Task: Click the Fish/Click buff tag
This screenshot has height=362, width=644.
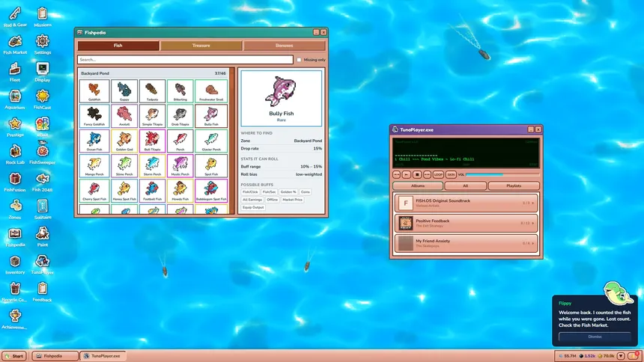Action: tap(250, 191)
